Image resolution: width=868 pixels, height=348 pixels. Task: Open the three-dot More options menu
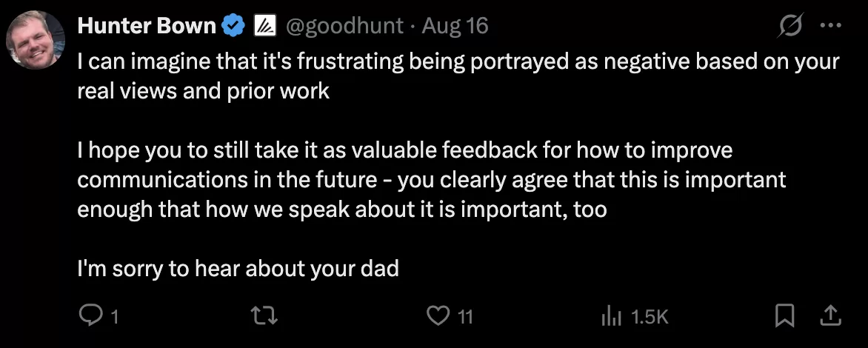(x=831, y=25)
